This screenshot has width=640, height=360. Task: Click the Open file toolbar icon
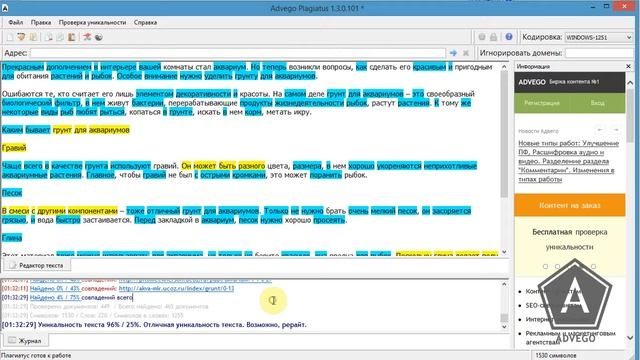click(x=21, y=37)
